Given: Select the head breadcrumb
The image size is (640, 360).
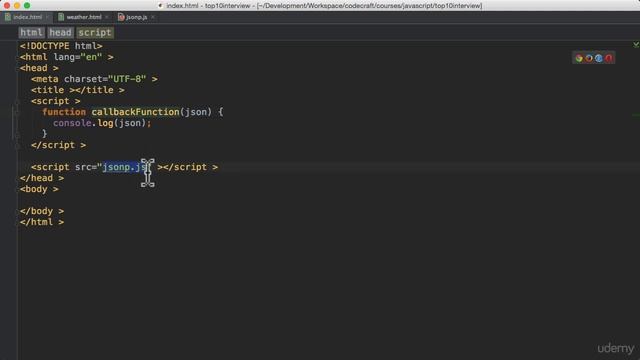Looking at the screenshot, I should pyautogui.click(x=60, y=33).
